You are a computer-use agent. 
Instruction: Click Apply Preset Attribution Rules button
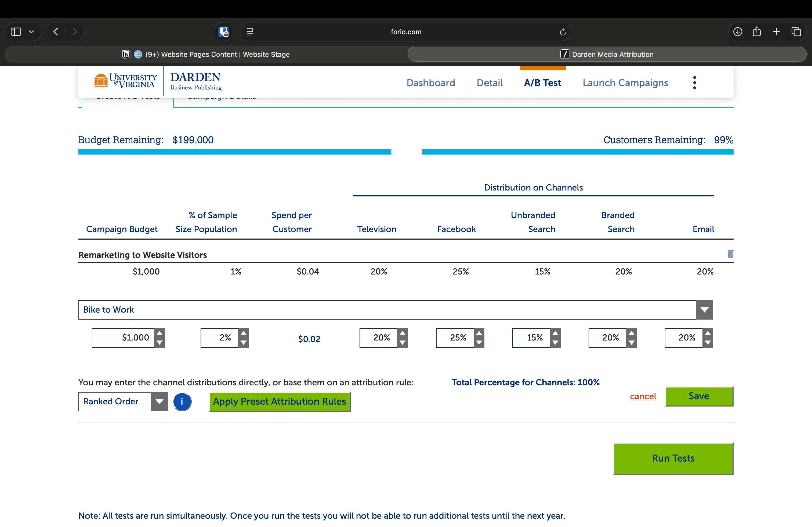pos(280,402)
